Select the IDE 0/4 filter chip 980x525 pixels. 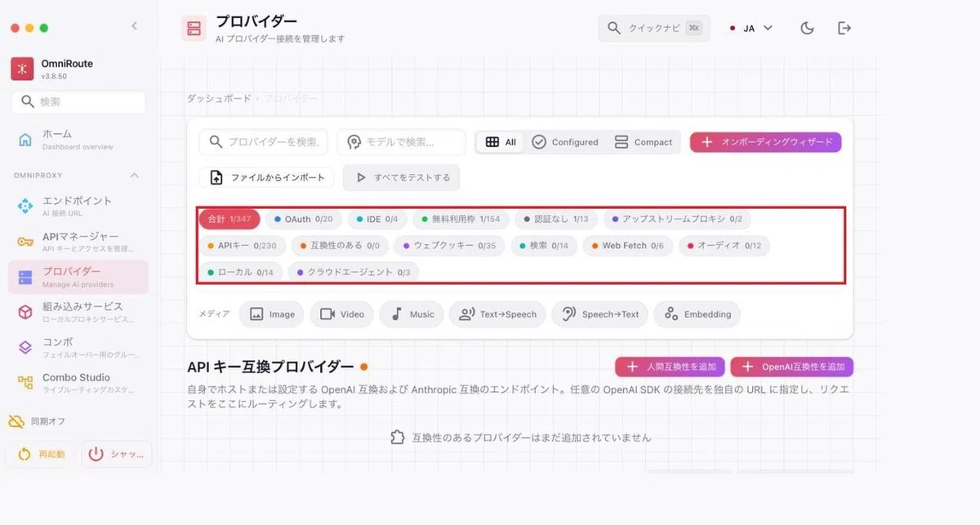(x=377, y=219)
